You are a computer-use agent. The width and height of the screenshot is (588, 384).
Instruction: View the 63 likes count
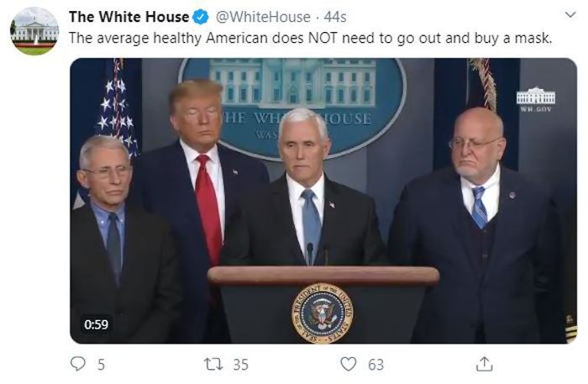[x=375, y=365]
